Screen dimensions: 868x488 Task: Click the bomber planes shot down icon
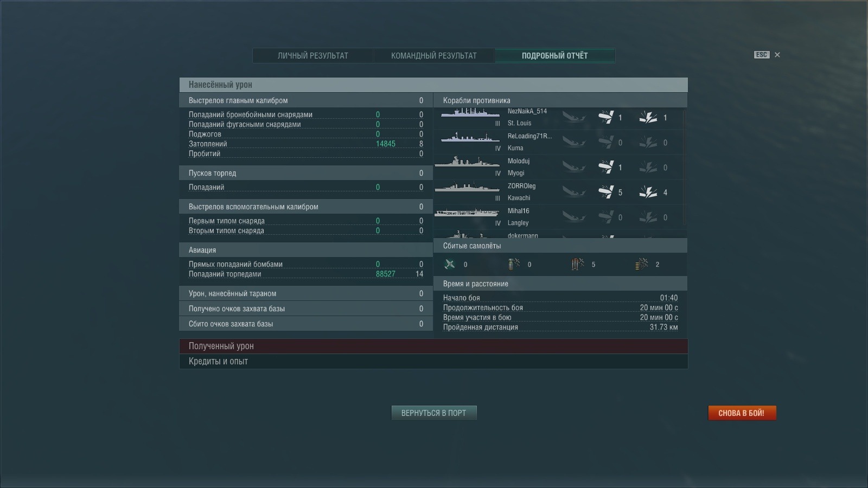coord(513,264)
